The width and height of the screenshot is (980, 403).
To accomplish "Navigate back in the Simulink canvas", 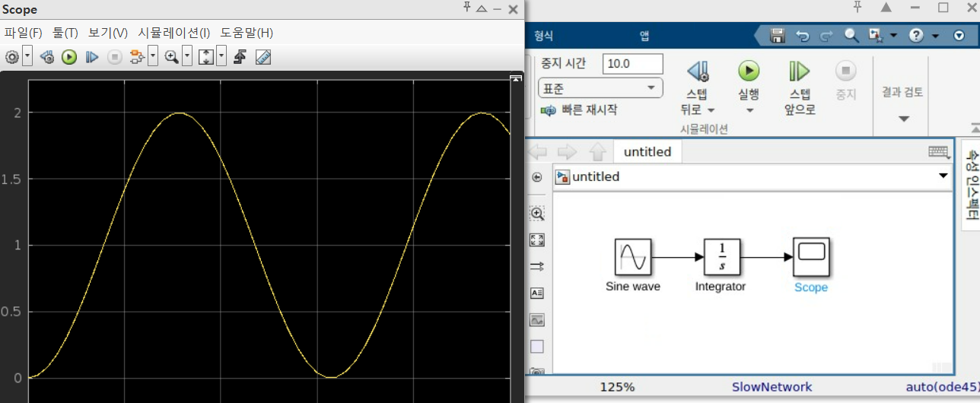I will coord(537,152).
